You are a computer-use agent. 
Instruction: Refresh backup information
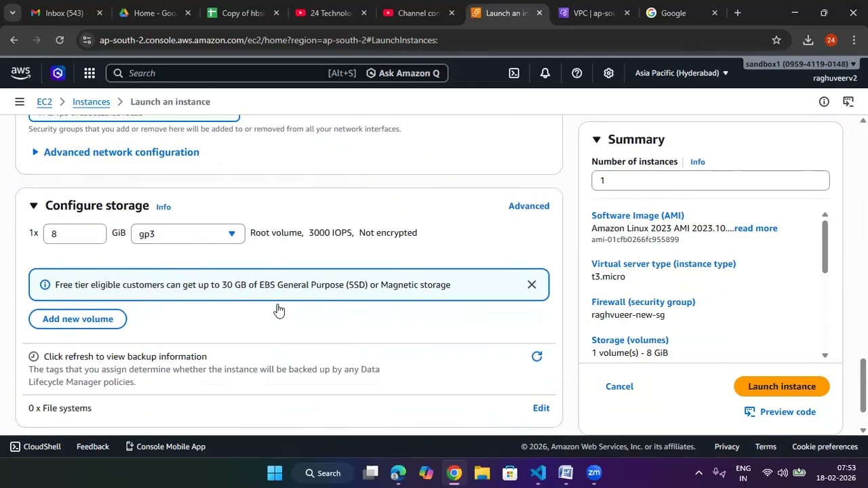coord(537,357)
